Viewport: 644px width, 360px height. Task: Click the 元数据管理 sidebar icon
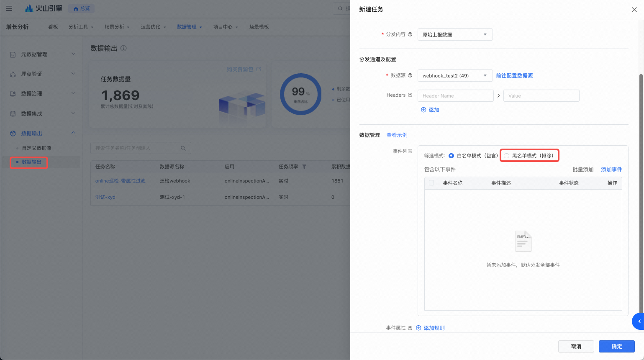[13, 54]
